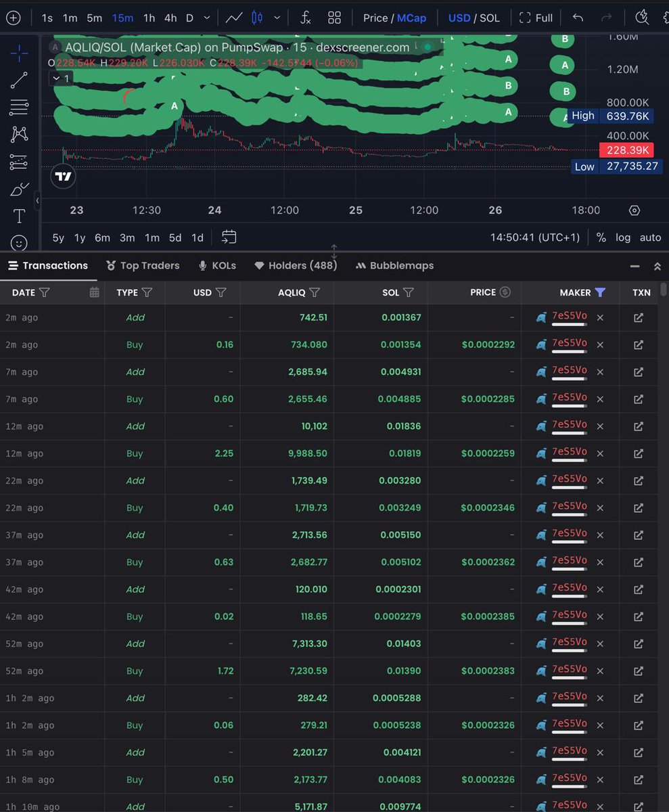
Task: Select the 4h timeframe
Action: coord(170,18)
